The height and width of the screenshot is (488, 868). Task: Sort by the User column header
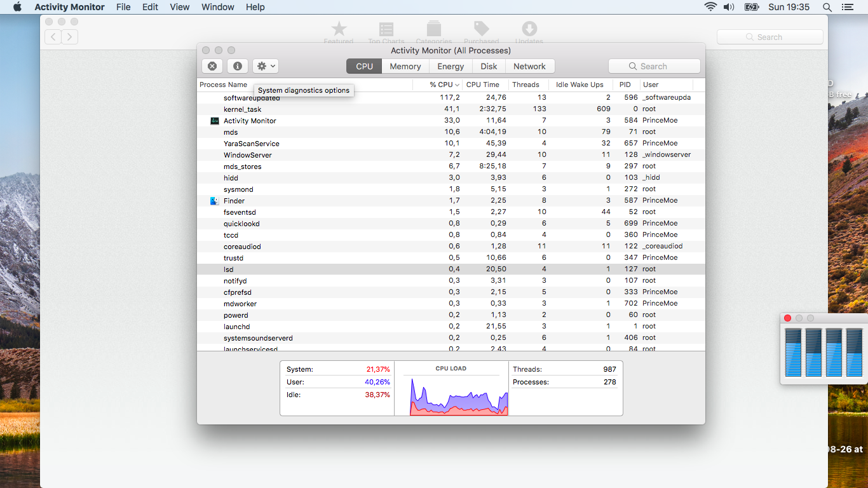point(667,85)
